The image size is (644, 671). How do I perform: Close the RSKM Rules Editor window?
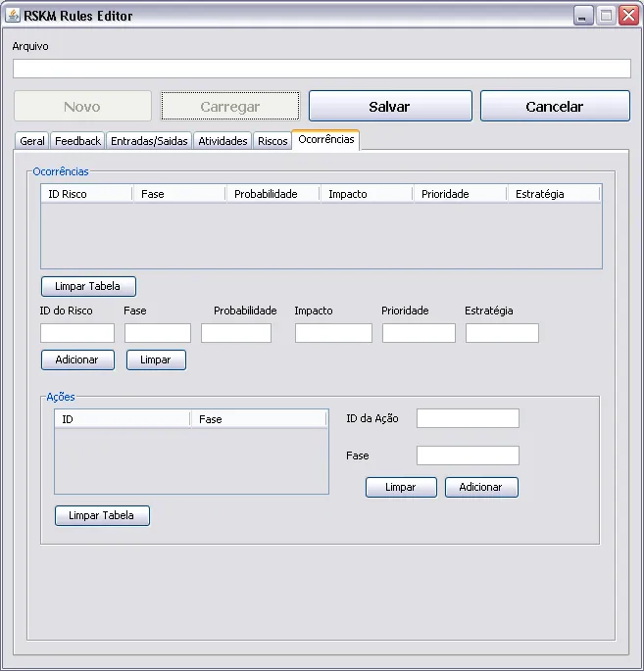click(x=628, y=16)
